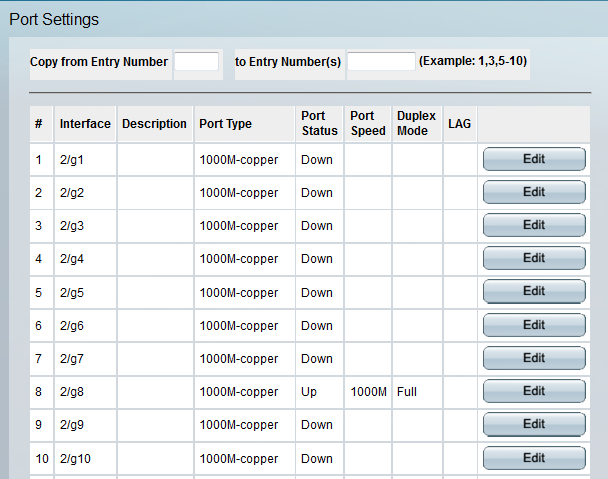Edit port 2/g9 settings
608x479 pixels.
tap(534, 424)
